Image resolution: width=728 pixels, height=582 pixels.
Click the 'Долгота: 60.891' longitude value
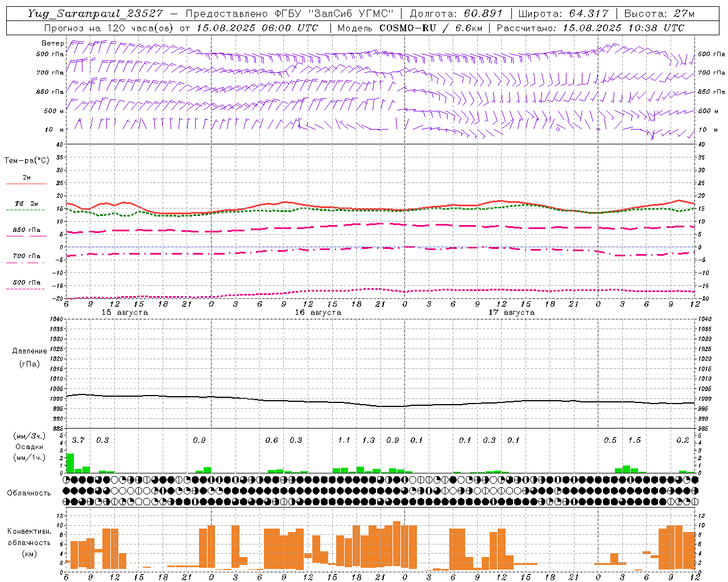coord(456,14)
